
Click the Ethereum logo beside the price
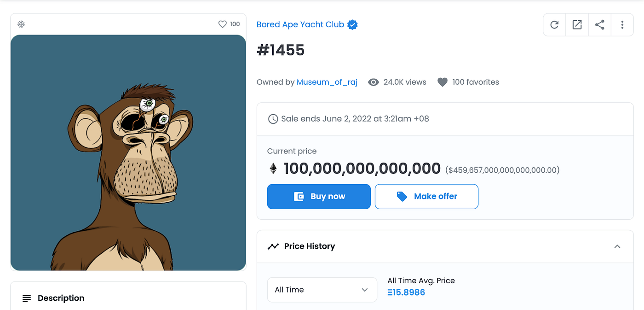coord(273,169)
